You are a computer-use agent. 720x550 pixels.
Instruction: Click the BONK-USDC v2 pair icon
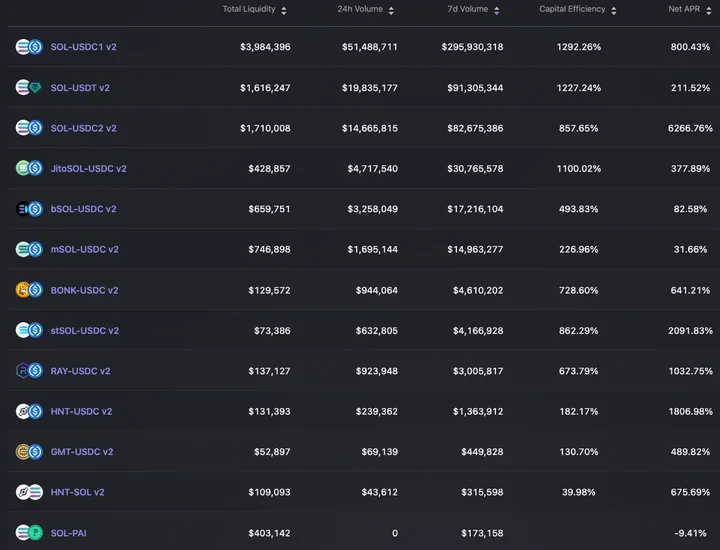coord(29,290)
